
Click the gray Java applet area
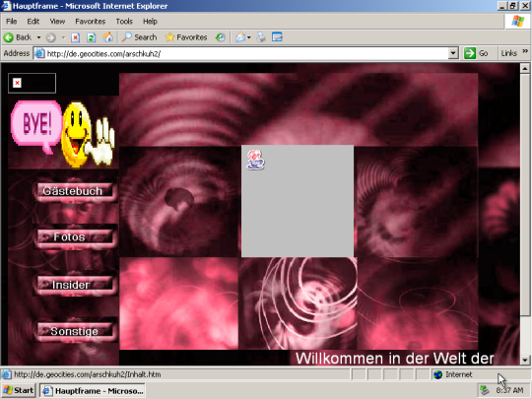coord(298,201)
